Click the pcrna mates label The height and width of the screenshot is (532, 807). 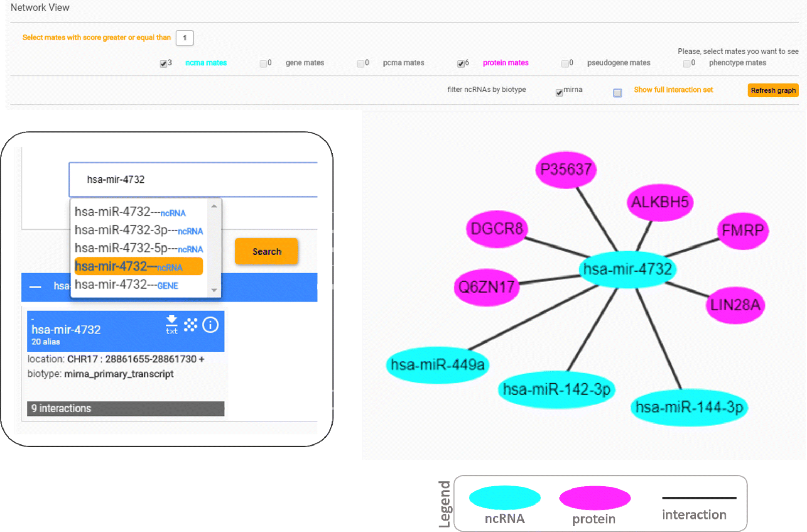point(403,63)
